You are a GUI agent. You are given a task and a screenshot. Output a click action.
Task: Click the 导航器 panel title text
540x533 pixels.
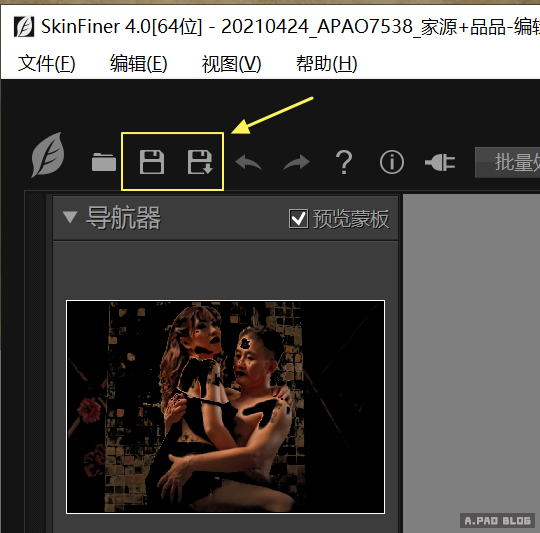[123, 218]
